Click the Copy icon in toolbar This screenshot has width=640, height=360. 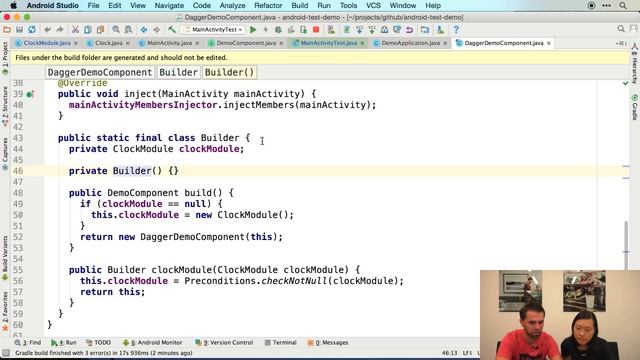88,29
